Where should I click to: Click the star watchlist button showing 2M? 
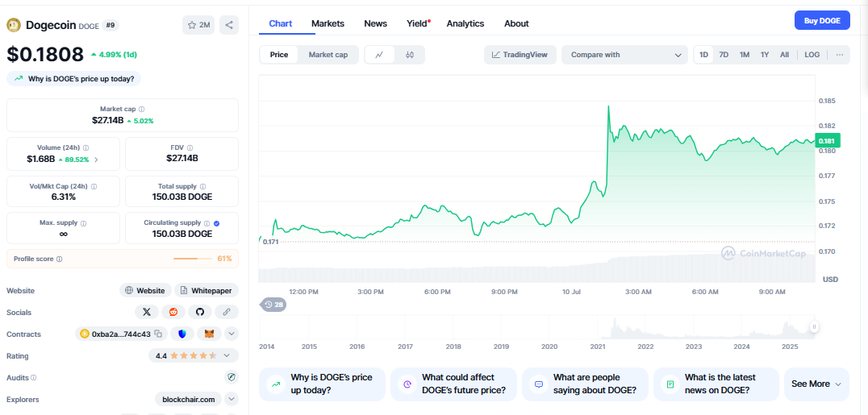198,25
